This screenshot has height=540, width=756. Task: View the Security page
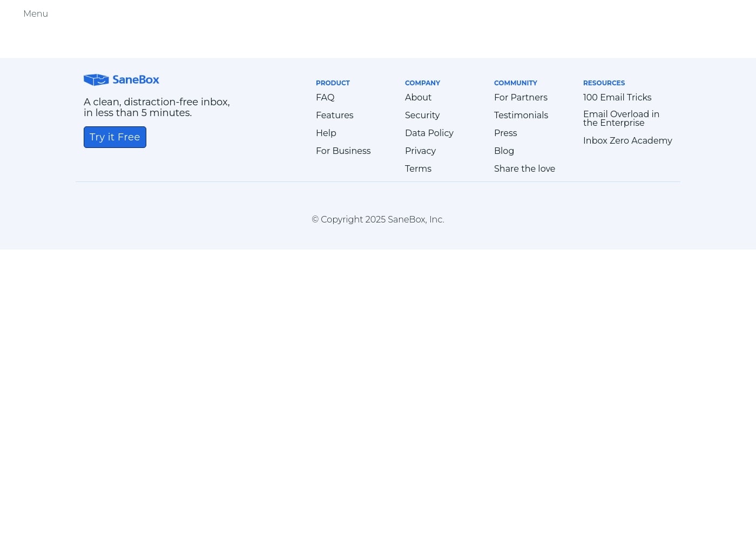tap(422, 116)
